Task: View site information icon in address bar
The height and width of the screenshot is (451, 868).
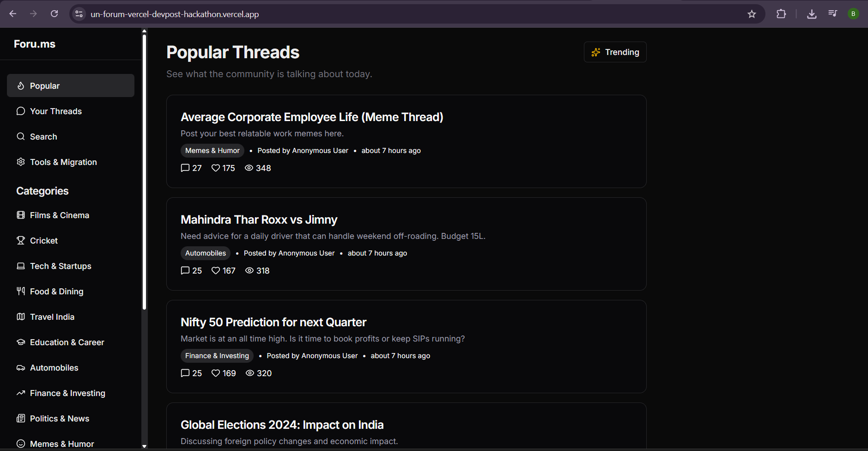Action: point(79,14)
